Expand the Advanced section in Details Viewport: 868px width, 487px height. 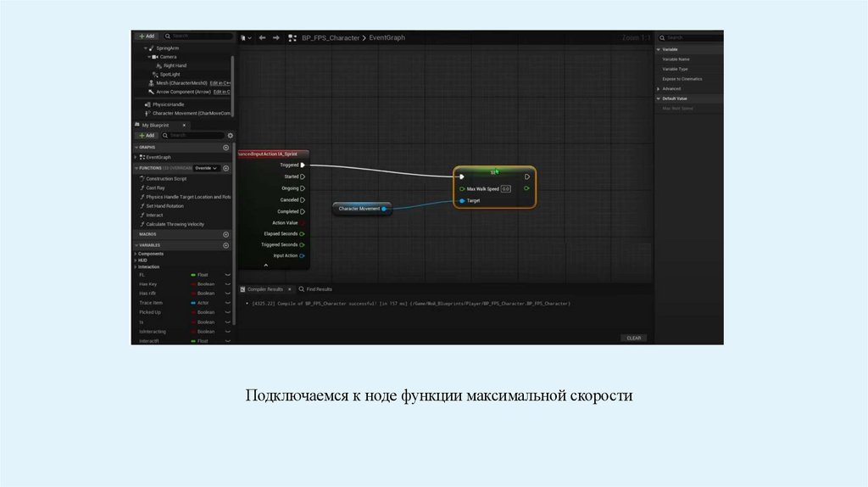tap(658, 88)
